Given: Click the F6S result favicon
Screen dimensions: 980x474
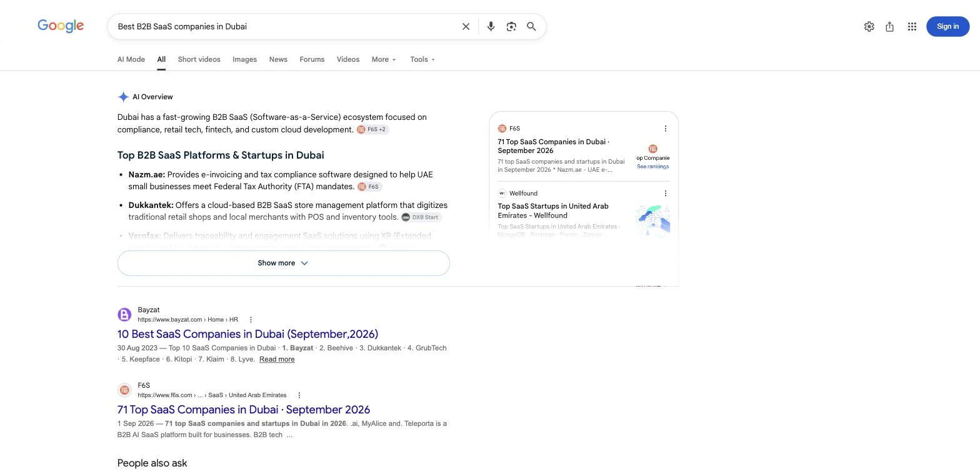Looking at the screenshot, I should [124, 390].
